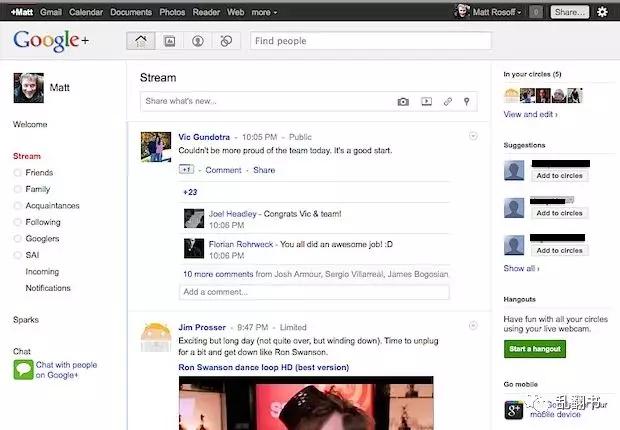The width and height of the screenshot is (620, 430).
Task: Open options arrow on Vic Gundotra's post
Action: pos(473,136)
